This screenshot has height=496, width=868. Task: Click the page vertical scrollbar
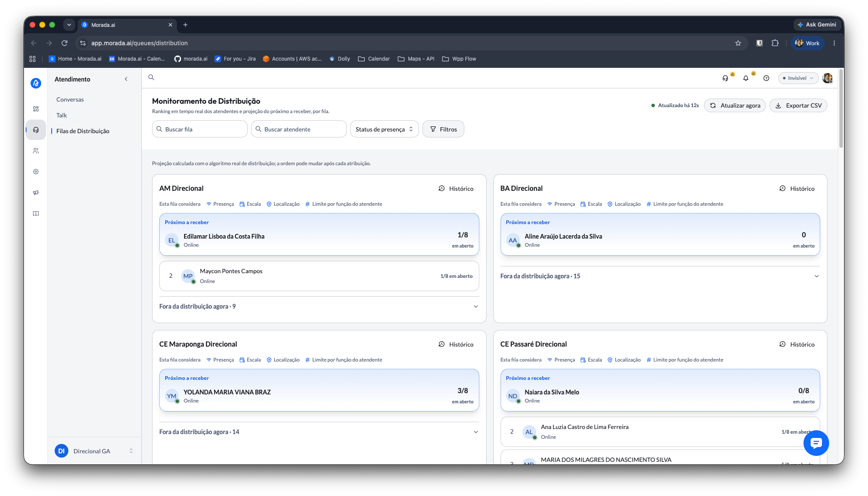coord(841,109)
